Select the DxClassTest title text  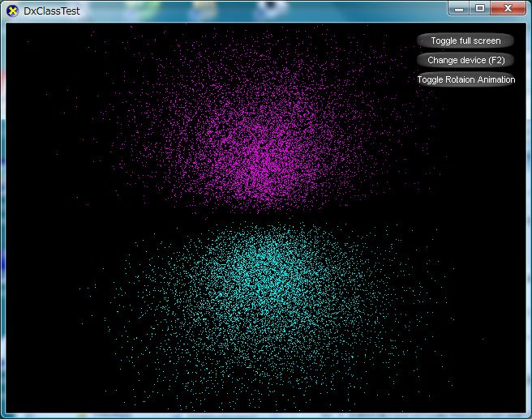point(52,11)
